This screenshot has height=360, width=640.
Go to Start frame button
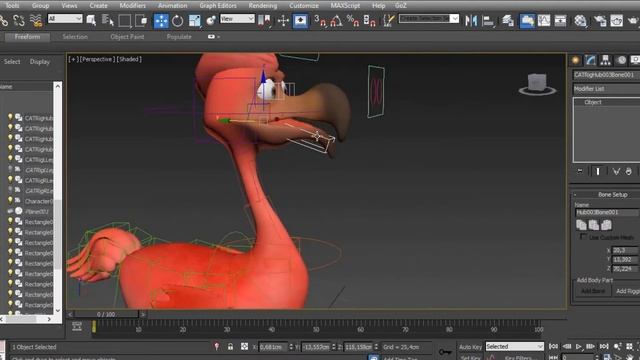[x=553, y=347]
